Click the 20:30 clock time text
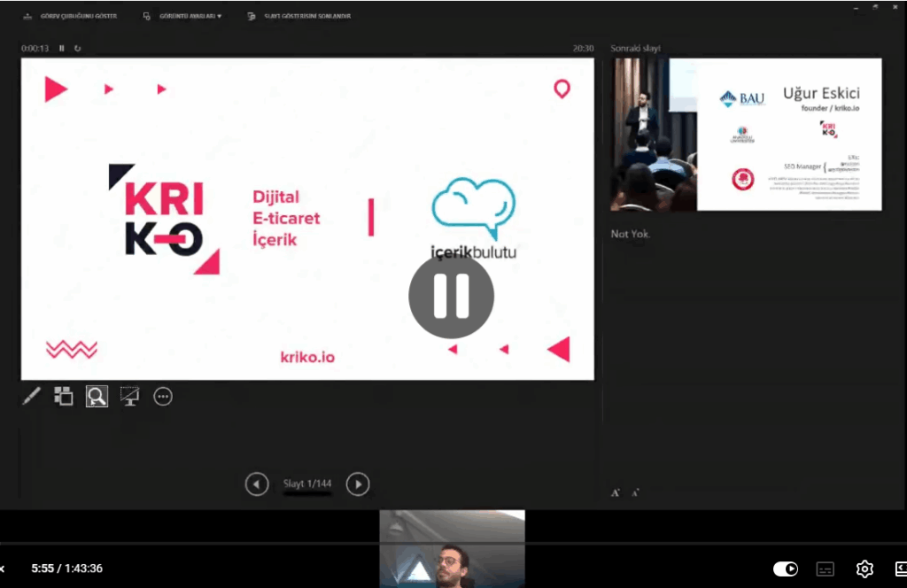 pos(583,49)
